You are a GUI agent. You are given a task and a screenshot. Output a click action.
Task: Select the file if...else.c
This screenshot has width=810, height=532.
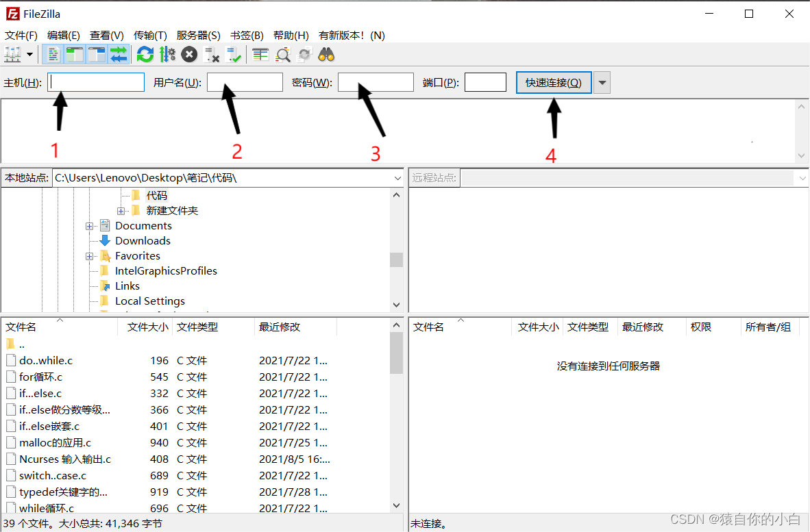(40, 394)
